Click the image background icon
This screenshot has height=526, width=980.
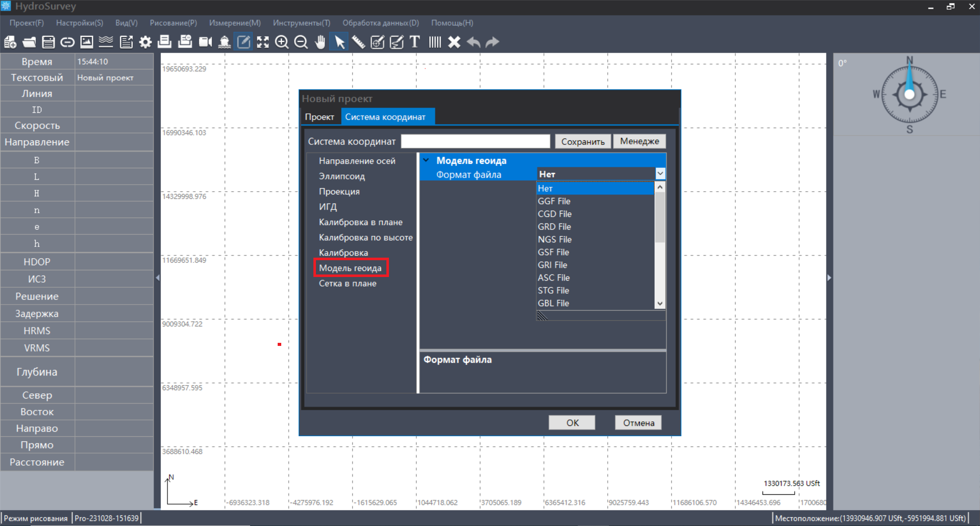pyautogui.click(x=87, y=42)
